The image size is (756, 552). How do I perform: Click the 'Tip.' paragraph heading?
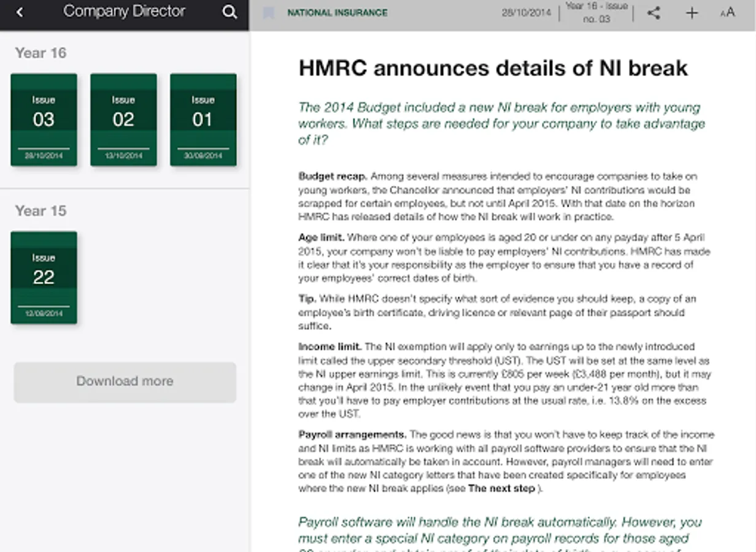tap(307, 299)
